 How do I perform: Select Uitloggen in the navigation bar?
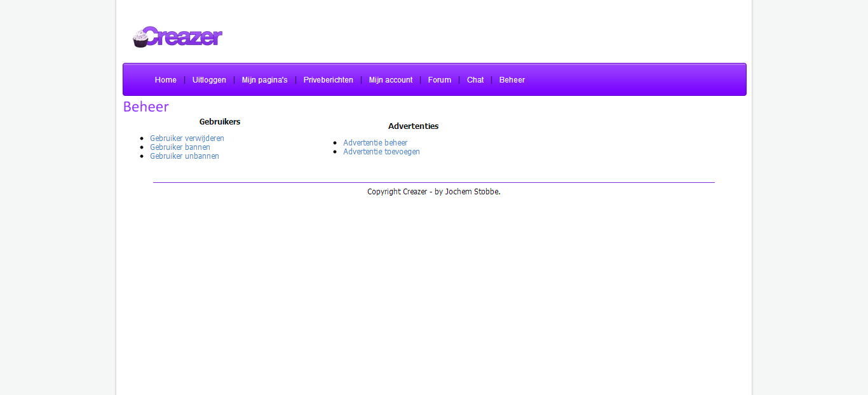pos(209,80)
